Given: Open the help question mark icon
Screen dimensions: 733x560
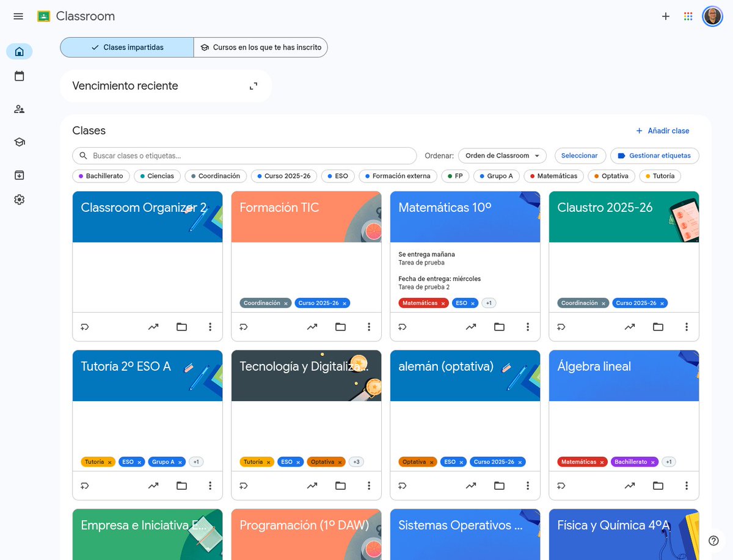Looking at the screenshot, I should click(x=713, y=540).
